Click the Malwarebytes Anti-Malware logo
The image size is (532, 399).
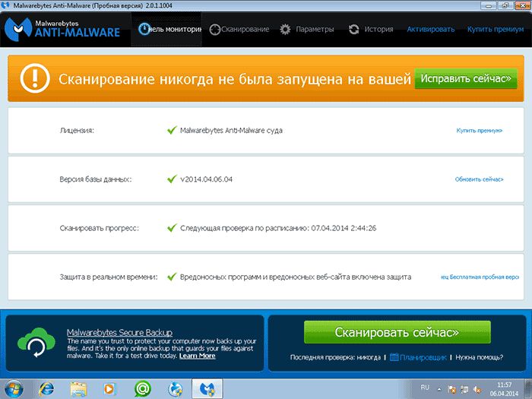coord(63,29)
